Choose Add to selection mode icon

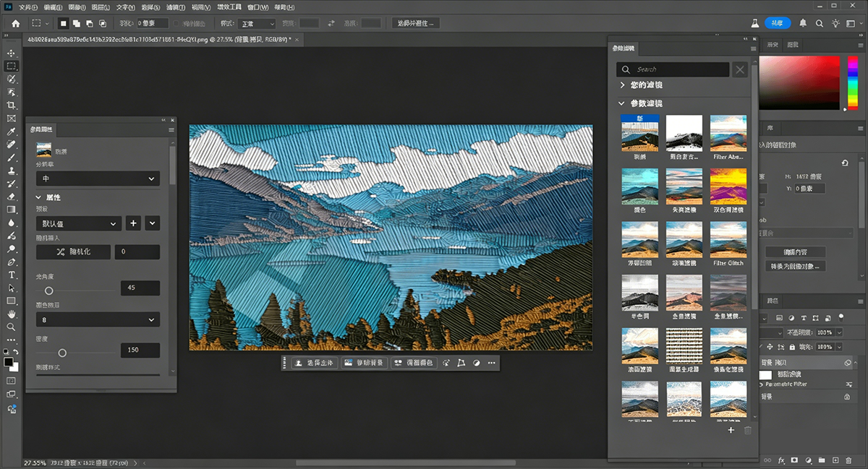(x=77, y=23)
